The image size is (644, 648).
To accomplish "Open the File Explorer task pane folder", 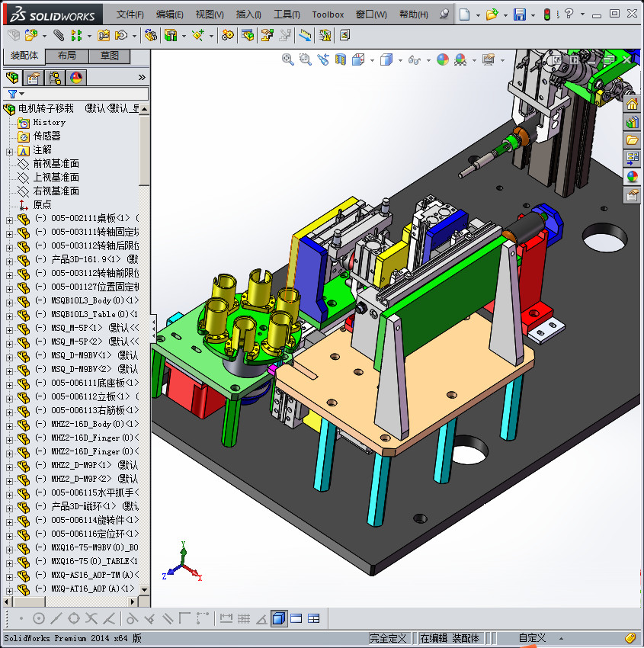I will click(x=632, y=140).
